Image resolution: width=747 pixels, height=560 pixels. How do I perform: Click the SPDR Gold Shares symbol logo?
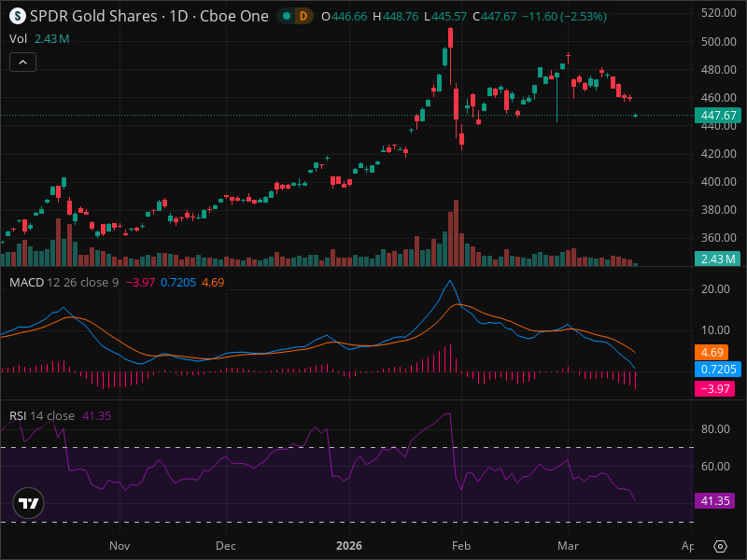pos(17,16)
